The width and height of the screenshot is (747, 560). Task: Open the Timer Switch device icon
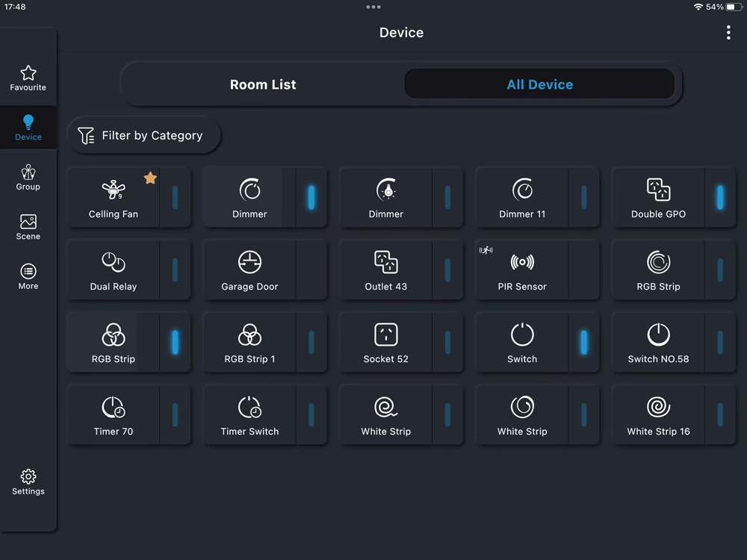[x=249, y=407]
